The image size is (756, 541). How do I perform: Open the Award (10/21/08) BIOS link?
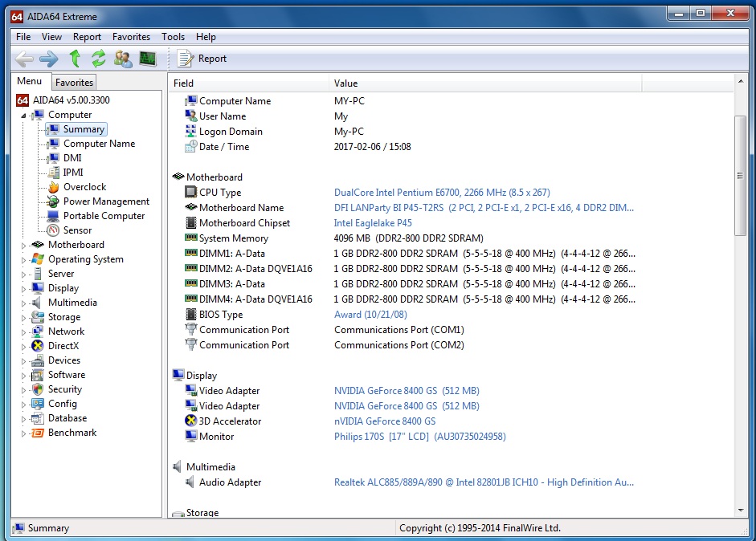pyautogui.click(x=370, y=315)
